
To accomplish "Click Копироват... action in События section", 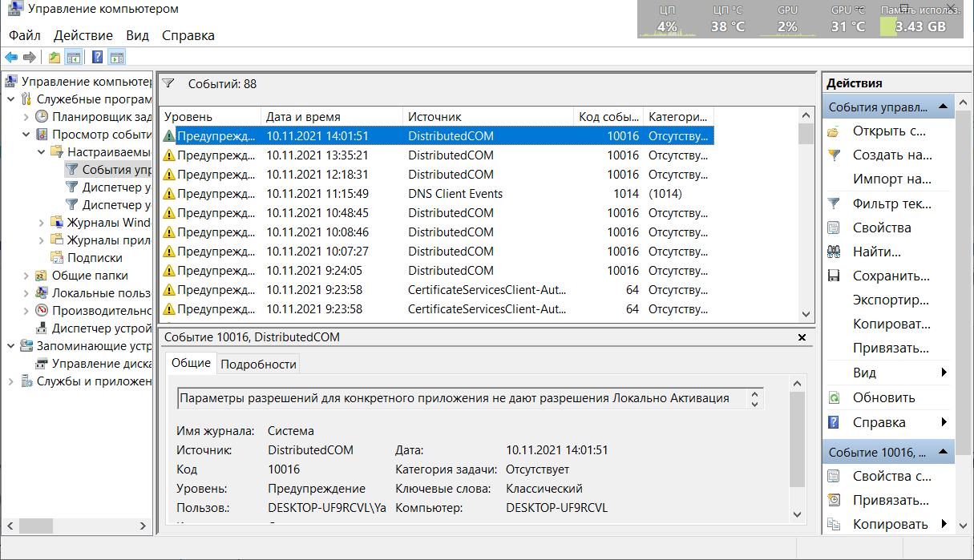I will click(892, 324).
